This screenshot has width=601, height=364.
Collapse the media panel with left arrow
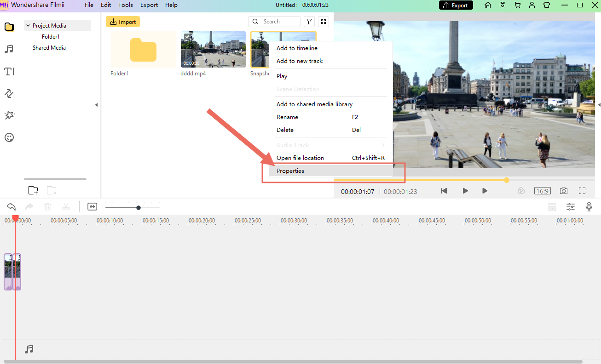click(x=96, y=105)
